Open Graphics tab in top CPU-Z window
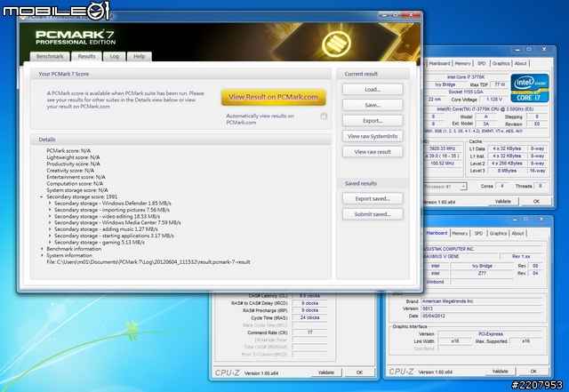 501,63
